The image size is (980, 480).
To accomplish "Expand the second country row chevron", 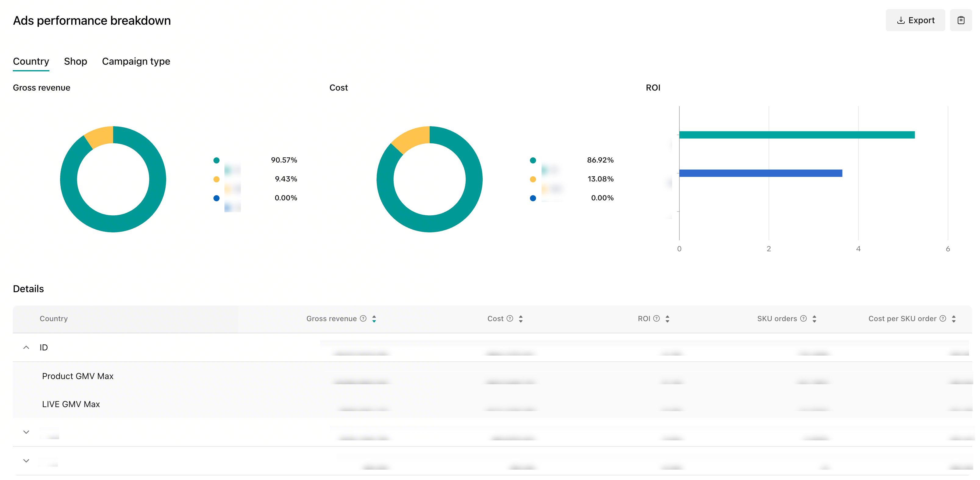I will click(26, 432).
